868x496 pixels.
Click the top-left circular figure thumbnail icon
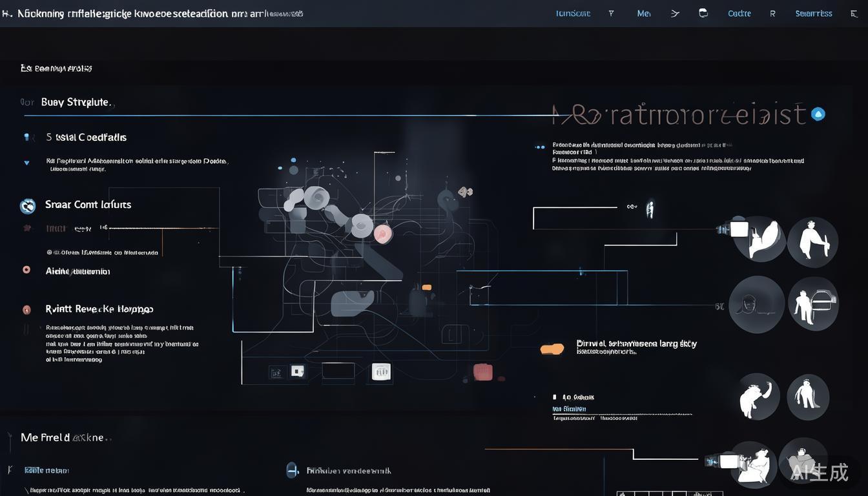(x=760, y=239)
